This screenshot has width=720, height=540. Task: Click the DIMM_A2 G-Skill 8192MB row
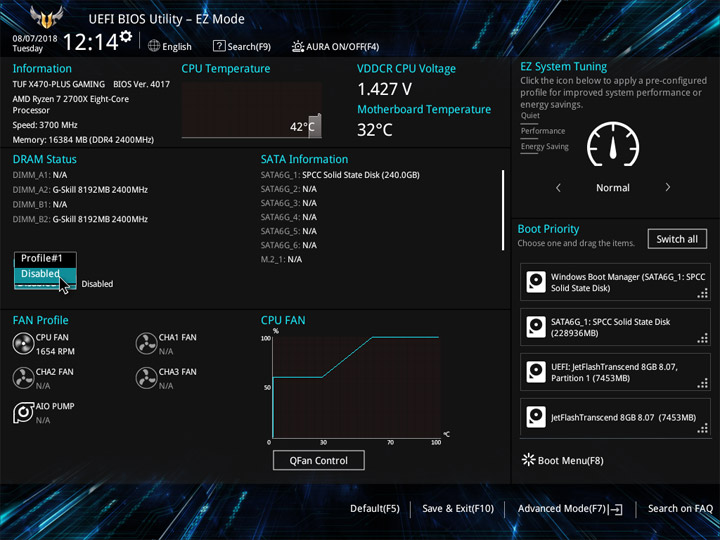coord(80,190)
